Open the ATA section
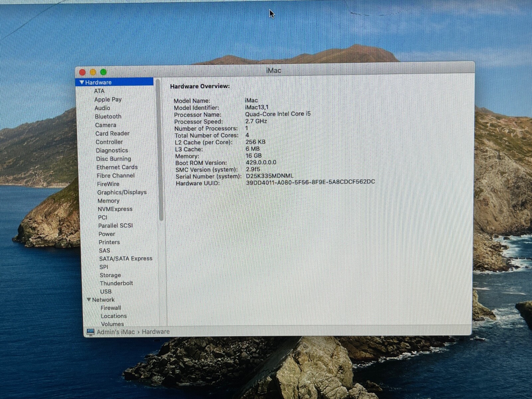532x399 pixels. (99, 91)
